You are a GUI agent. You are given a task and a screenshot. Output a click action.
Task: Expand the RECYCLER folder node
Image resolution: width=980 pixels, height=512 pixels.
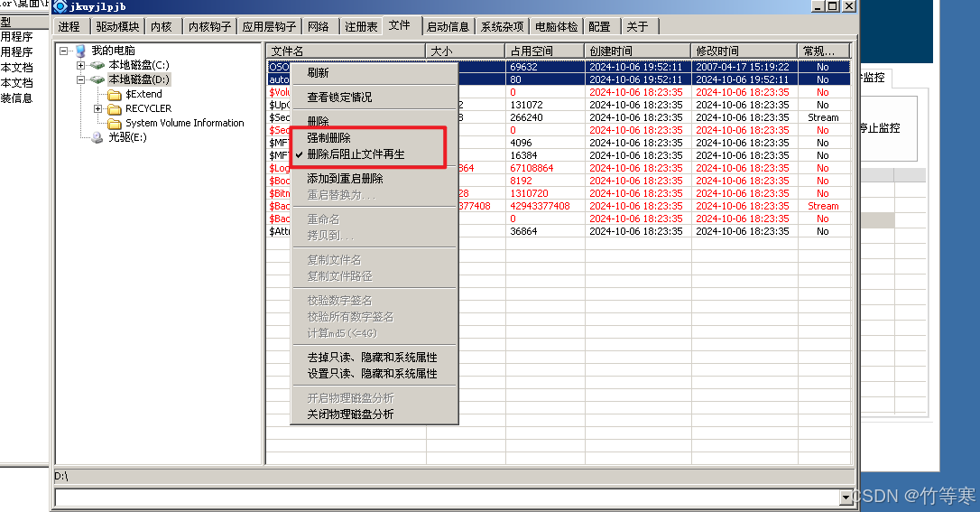pos(97,108)
